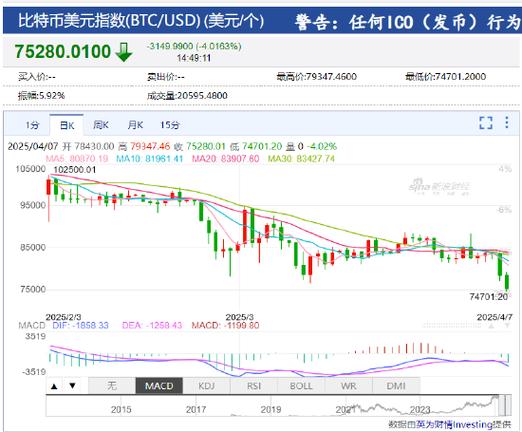Click the 最高价 79347.4600 value
Image resolution: width=522 pixels, height=432 pixels.
[x=317, y=77]
